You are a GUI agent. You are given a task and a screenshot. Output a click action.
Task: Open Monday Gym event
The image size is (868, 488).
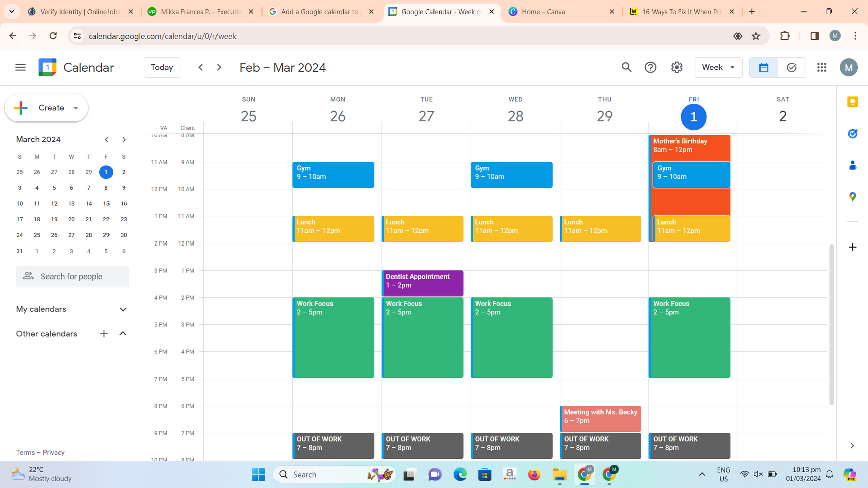(x=334, y=175)
